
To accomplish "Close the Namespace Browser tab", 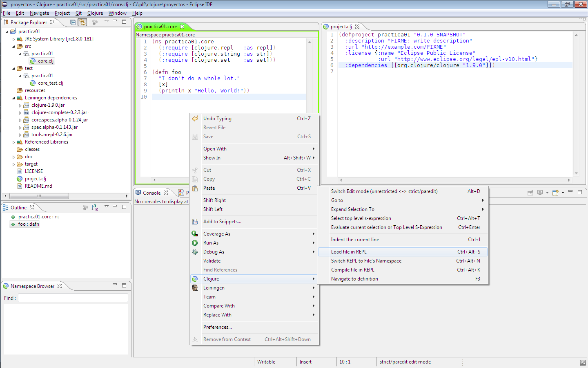I will click(60, 286).
